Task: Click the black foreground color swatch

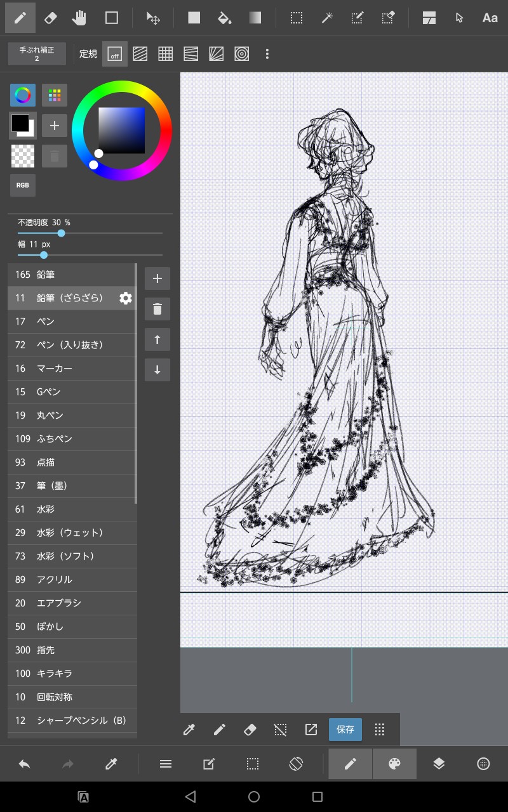Action: [20, 122]
